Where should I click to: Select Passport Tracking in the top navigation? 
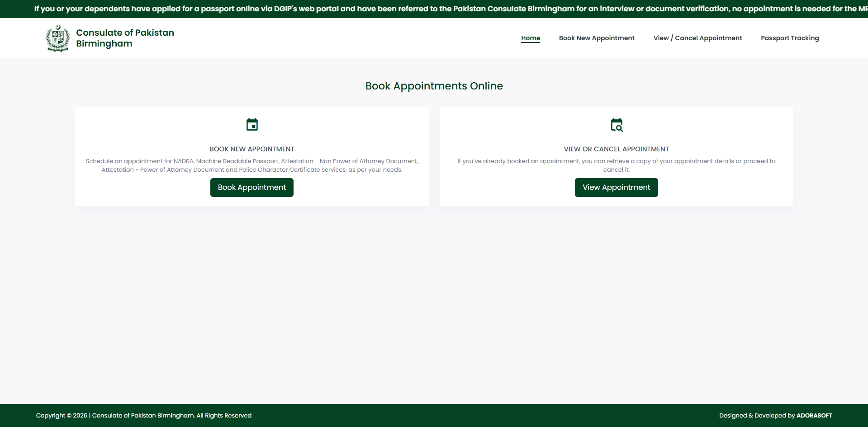(x=789, y=38)
